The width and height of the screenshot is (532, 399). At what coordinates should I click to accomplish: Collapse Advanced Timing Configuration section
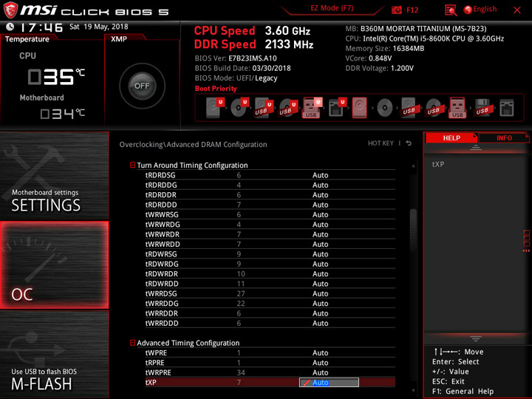pos(133,343)
